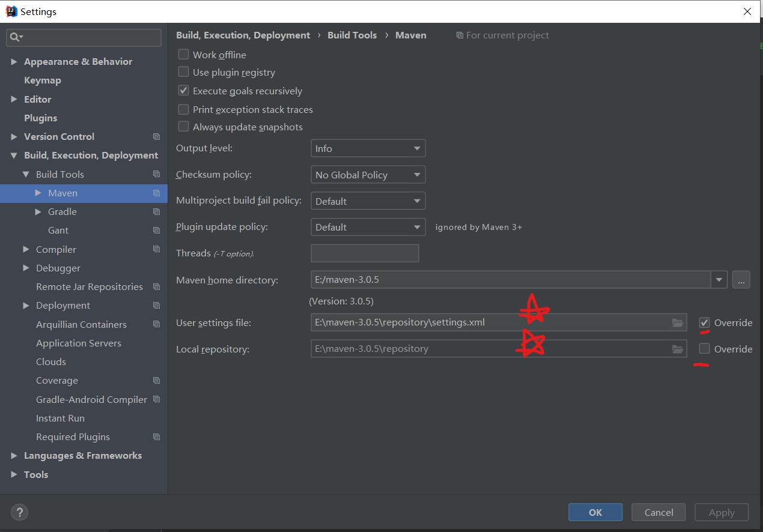Image resolution: width=763 pixels, height=532 pixels.
Task: Click the browse ellipsis button for Maven home
Action: click(741, 280)
